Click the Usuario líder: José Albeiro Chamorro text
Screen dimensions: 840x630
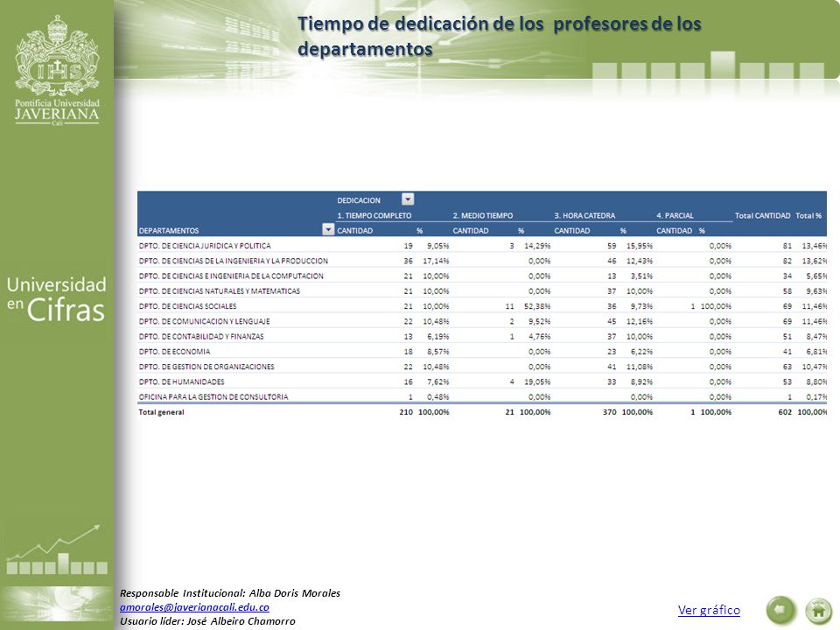point(207,621)
